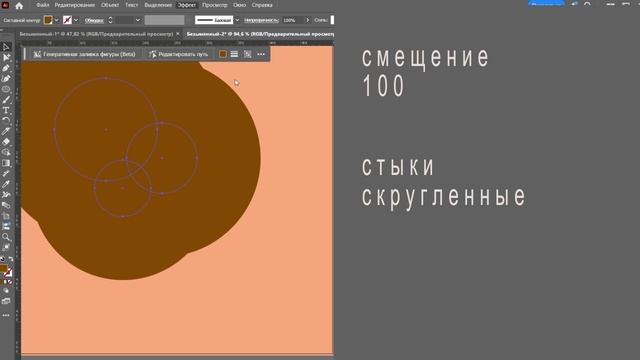Open more options in contextual task bar
Screen dimensions: 640x360
click(261, 54)
